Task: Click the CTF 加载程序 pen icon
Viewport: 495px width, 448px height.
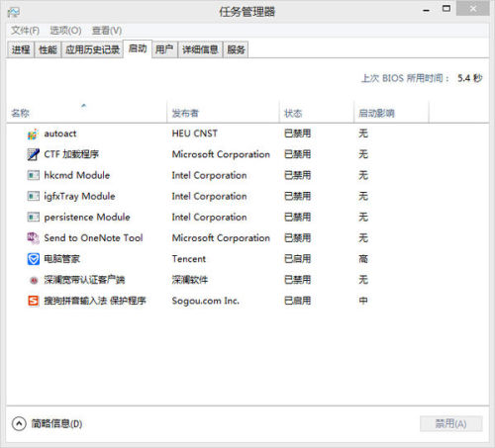Action: [x=33, y=154]
